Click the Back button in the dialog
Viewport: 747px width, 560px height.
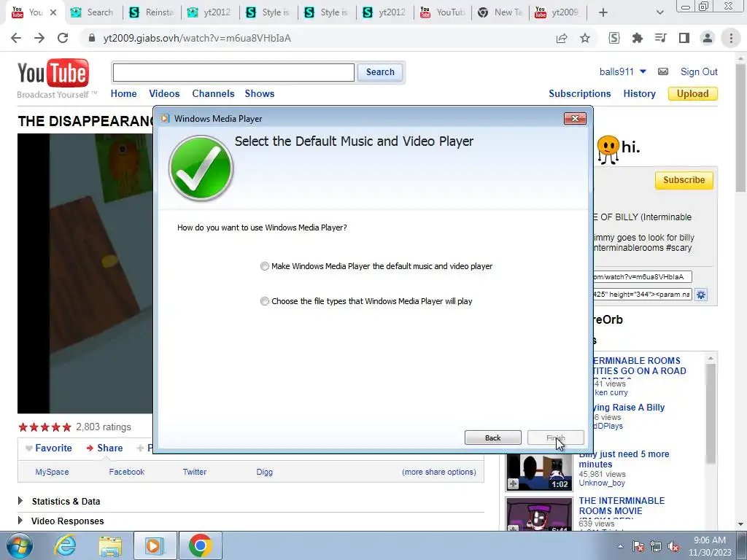[x=492, y=437]
